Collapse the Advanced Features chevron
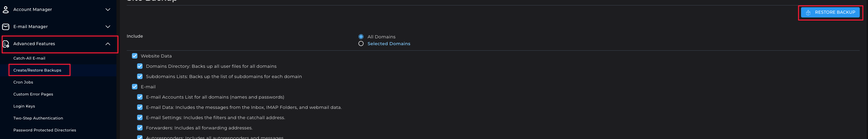This screenshot has height=139, width=868. click(x=108, y=44)
